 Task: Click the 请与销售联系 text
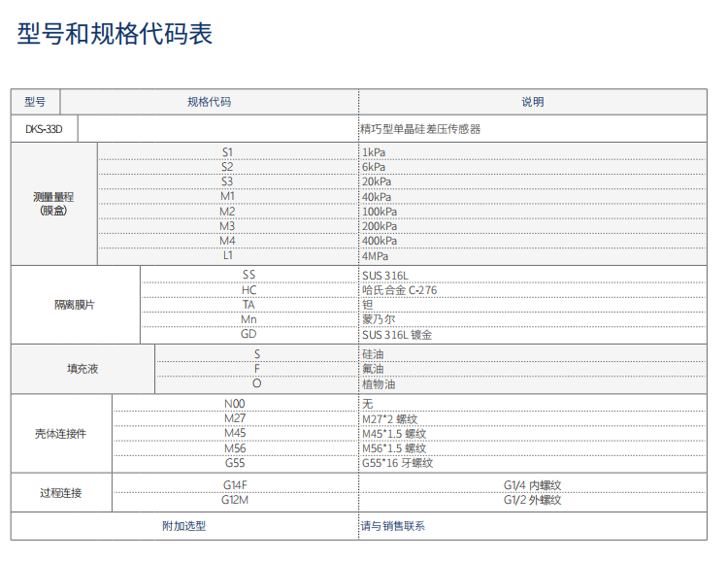[x=393, y=526]
